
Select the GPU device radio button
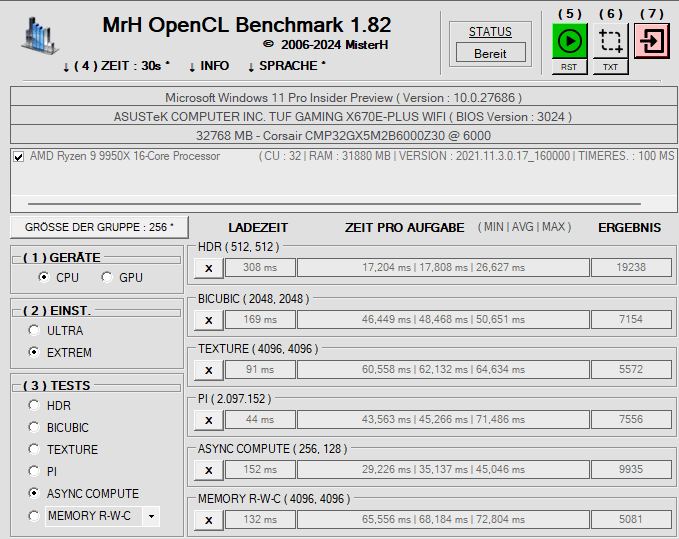107,277
